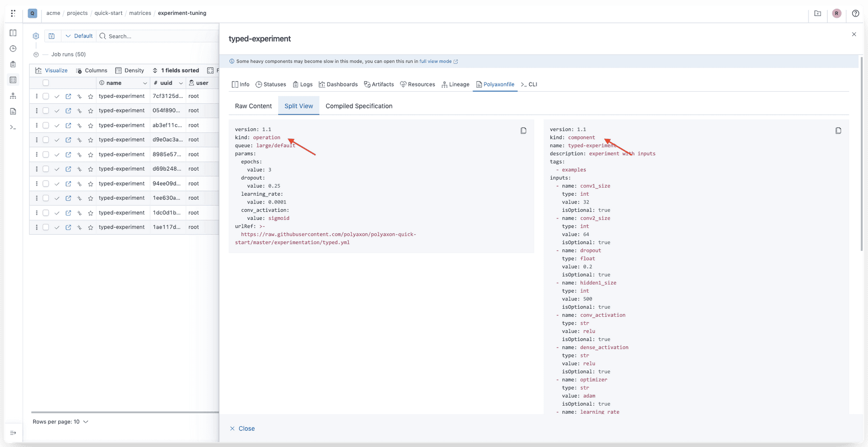Image resolution: width=868 pixels, height=447 pixels.
Task: Open the lineage flow icon in sidebar
Action: click(x=13, y=95)
